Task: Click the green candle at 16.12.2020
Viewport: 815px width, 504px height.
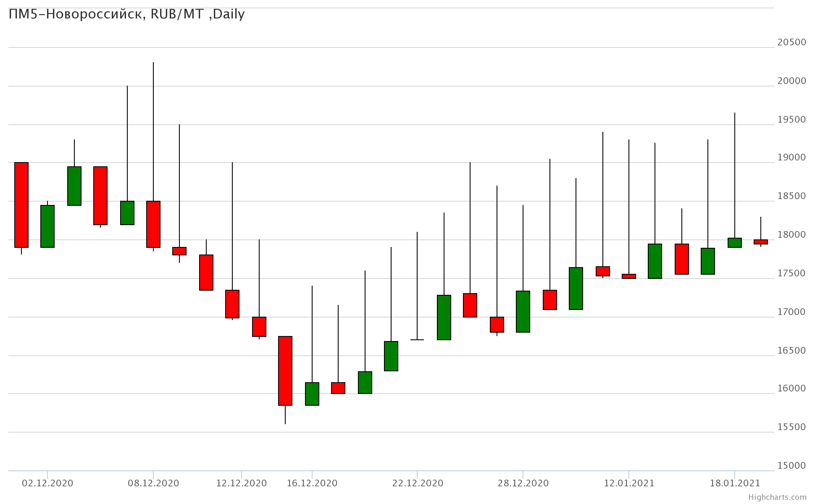Action: click(x=312, y=394)
